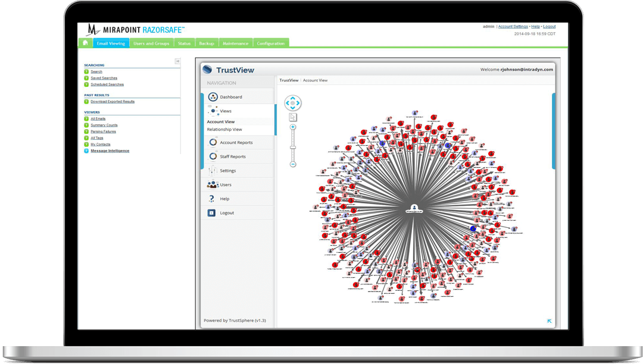The width and height of the screenshot is (643, 364).
Task: Expand the Views navigation item
Action: (239, 111)
